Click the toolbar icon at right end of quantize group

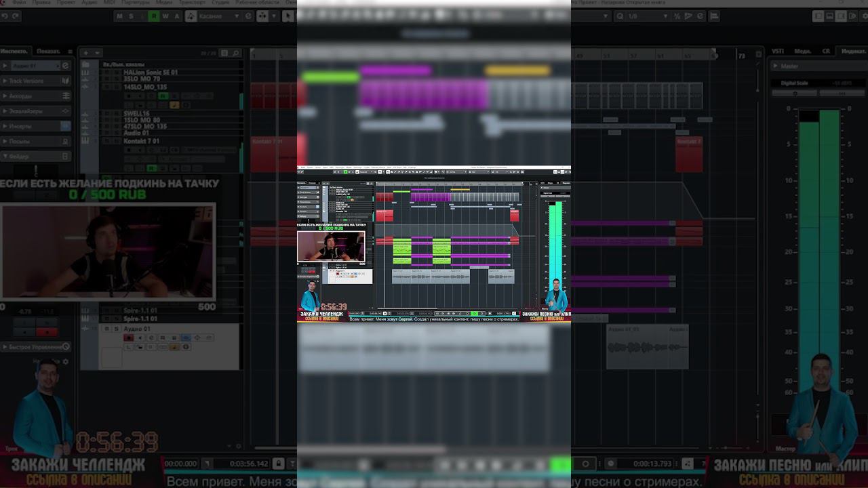click(x=698, y=16)
